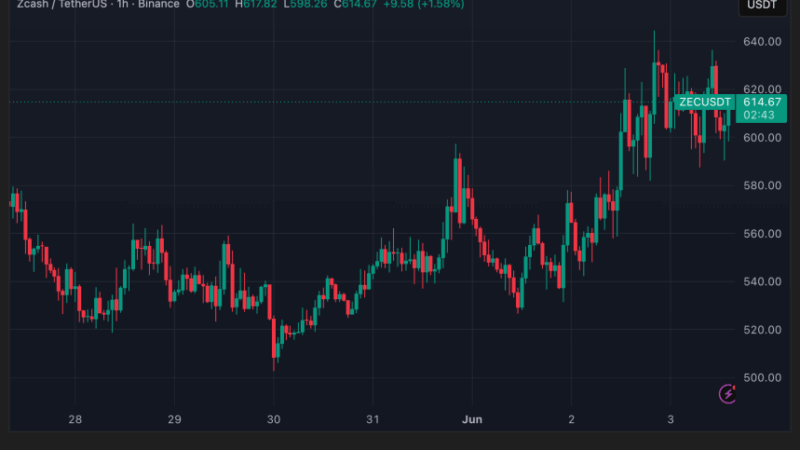The height and width of the screenshot is (450, 800).
Task: Click the purple lightning flash icon
Action: coord(727,394)
